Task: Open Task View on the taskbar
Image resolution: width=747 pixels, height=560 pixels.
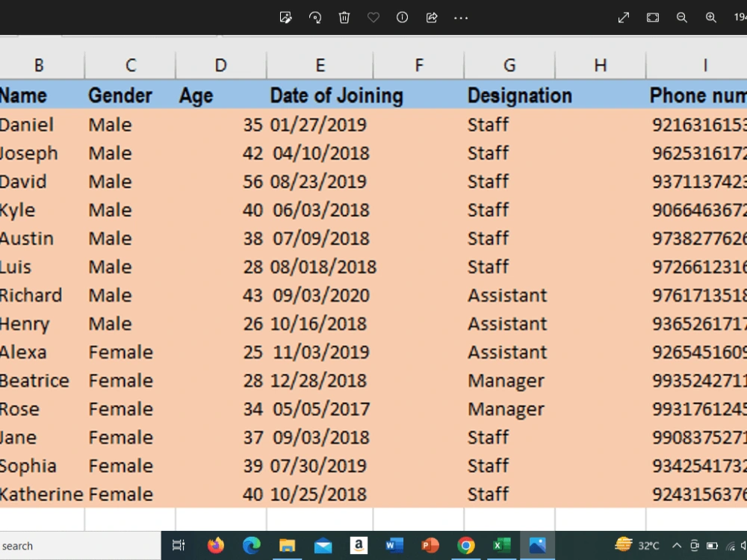Action: tap(179, 545)
